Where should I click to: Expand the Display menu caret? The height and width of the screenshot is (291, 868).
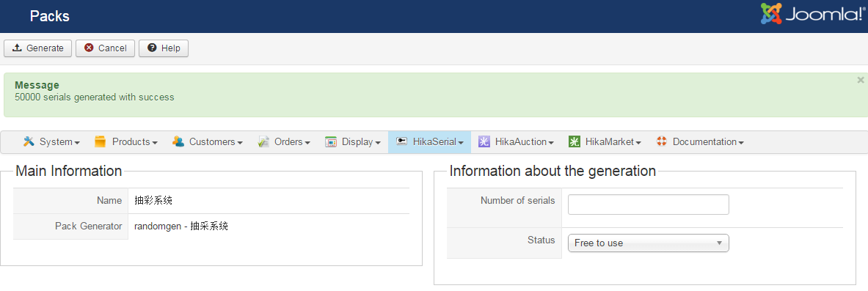(378, 143)
